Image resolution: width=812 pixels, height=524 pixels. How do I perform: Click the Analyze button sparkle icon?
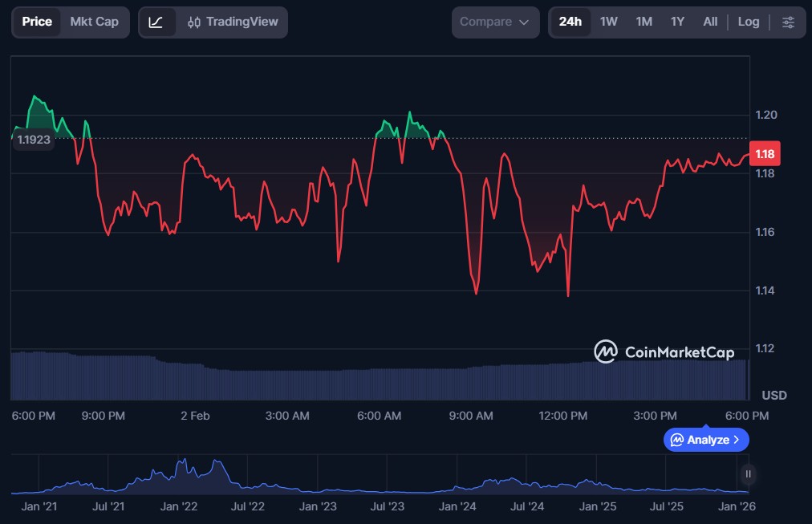click(x=677, y=440)
